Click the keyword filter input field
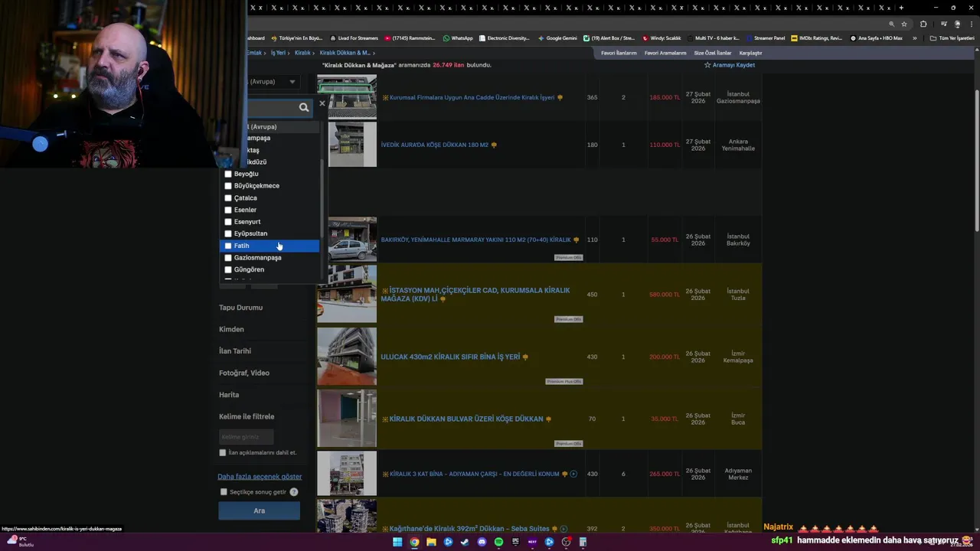 pos(246,437)
